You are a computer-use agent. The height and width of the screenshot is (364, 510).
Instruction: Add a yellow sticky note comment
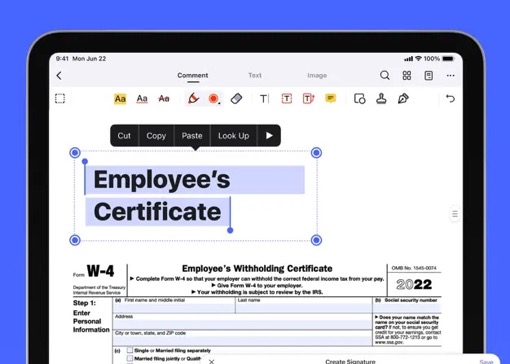coord(331,99)
